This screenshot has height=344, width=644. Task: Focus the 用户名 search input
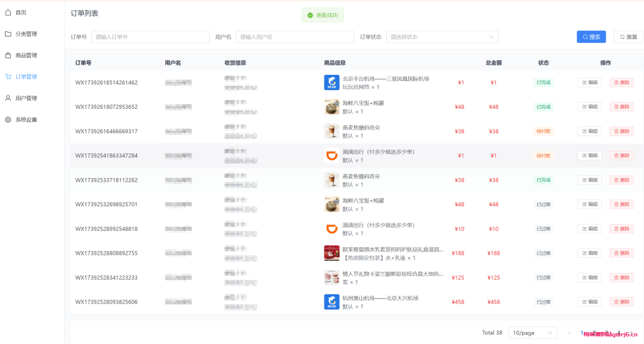294,37
